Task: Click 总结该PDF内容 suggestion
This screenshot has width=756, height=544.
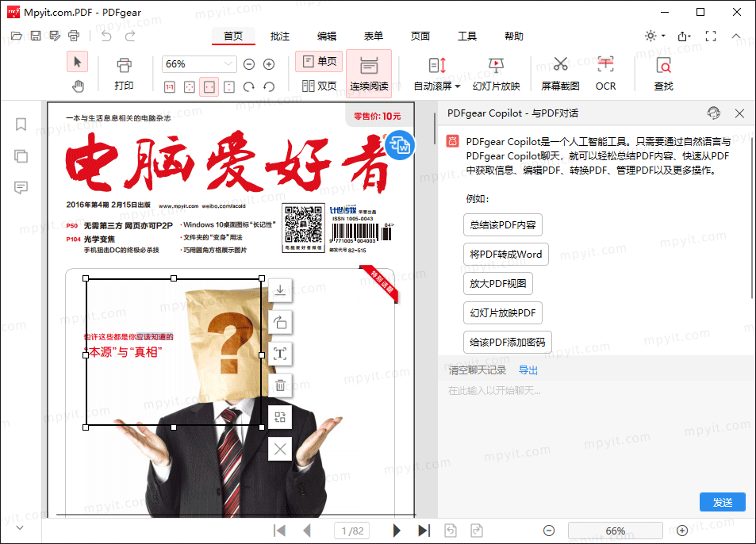Action: point(503,225)
